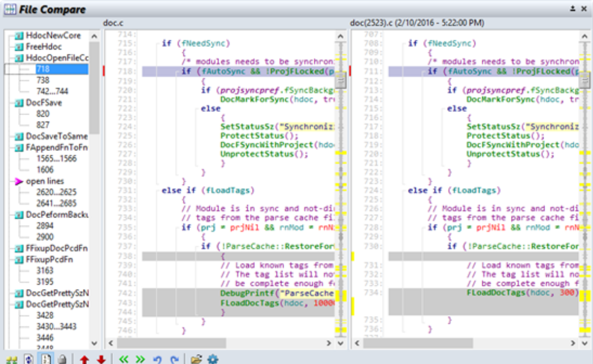Select the open lines entry in the tree
Screen dimensions: 593x364
coord(45,181)
